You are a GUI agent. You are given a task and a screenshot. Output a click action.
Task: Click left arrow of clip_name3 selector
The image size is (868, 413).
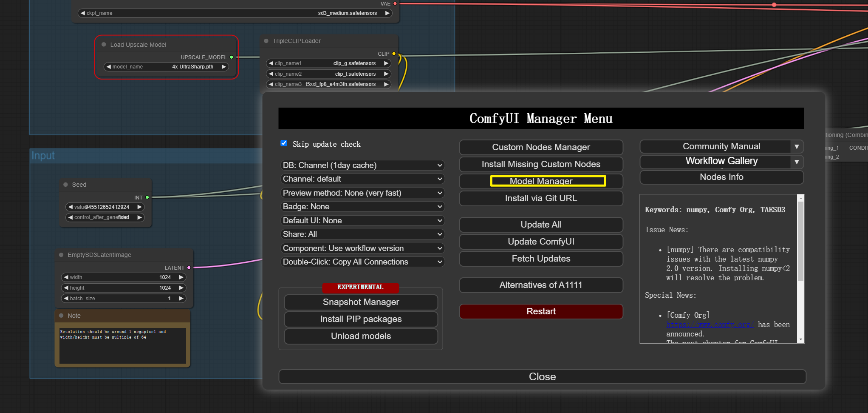coord(271,84)
